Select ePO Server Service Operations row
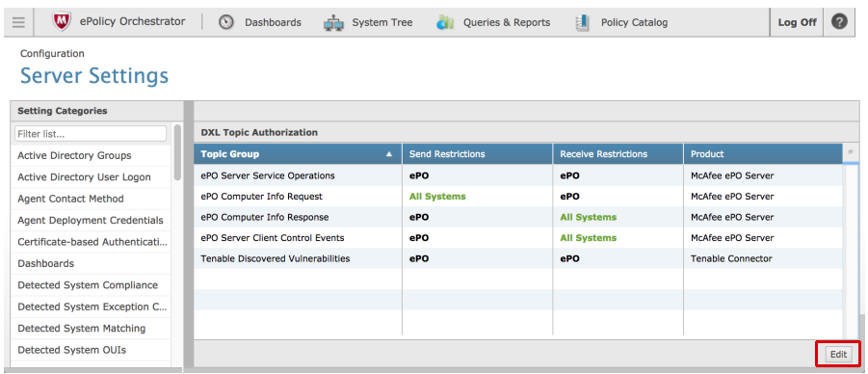 pos(518,175)
